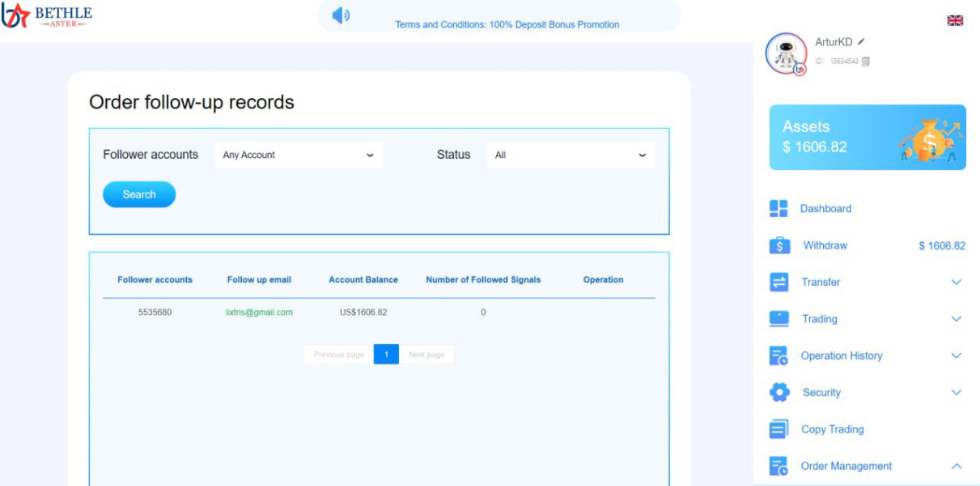Click page number 1 in pagination

point(386,354)
